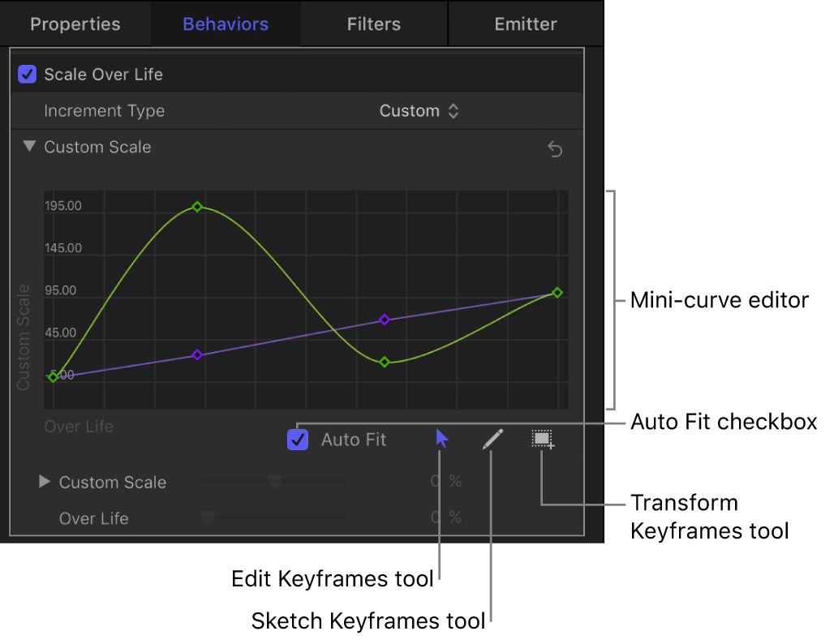Select the peak green keyframe in the curve editor
The width and height of the screenshot is (834, 644).
(197, 207)
